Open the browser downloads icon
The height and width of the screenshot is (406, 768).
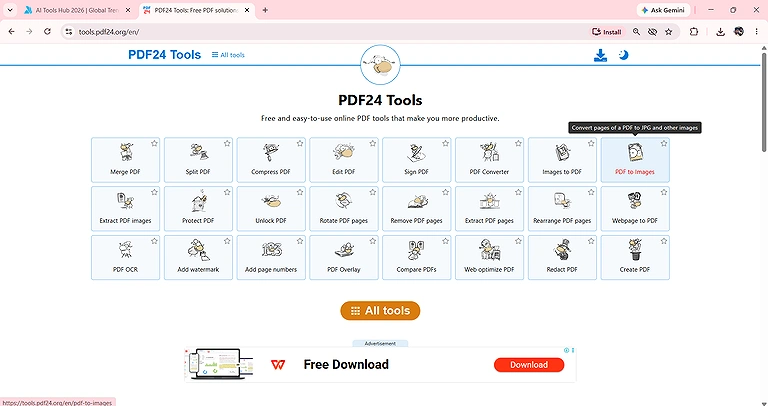[720, 32]
